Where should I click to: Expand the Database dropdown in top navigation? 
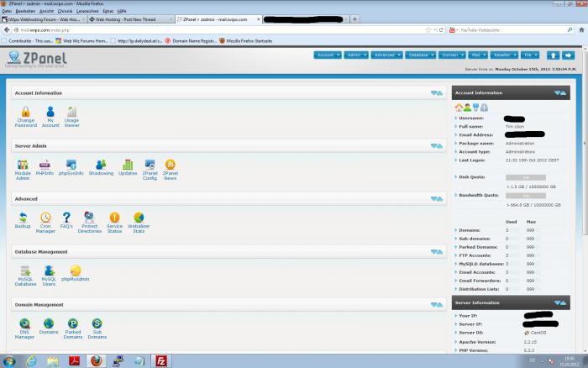pyautogui.click(x=420, y=55)
